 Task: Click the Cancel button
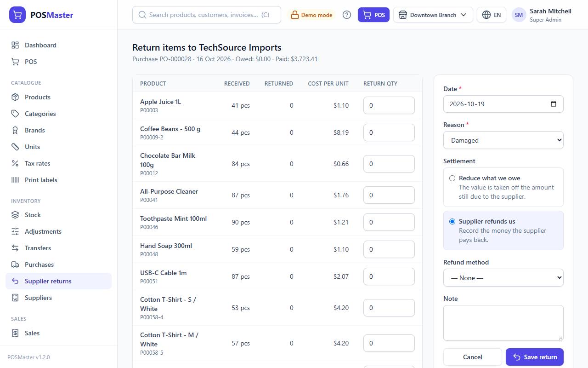(472, 357)
